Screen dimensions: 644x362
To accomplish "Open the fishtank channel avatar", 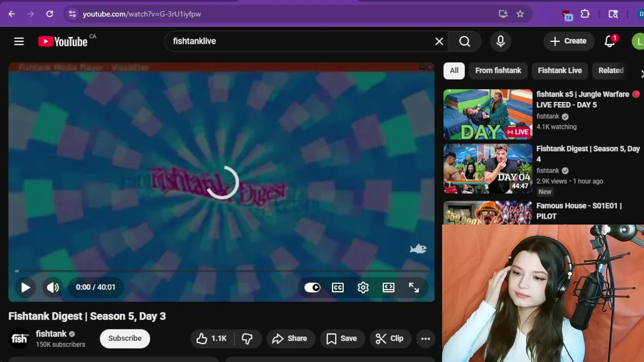I will pyautogui.click(x=19, y=338).
